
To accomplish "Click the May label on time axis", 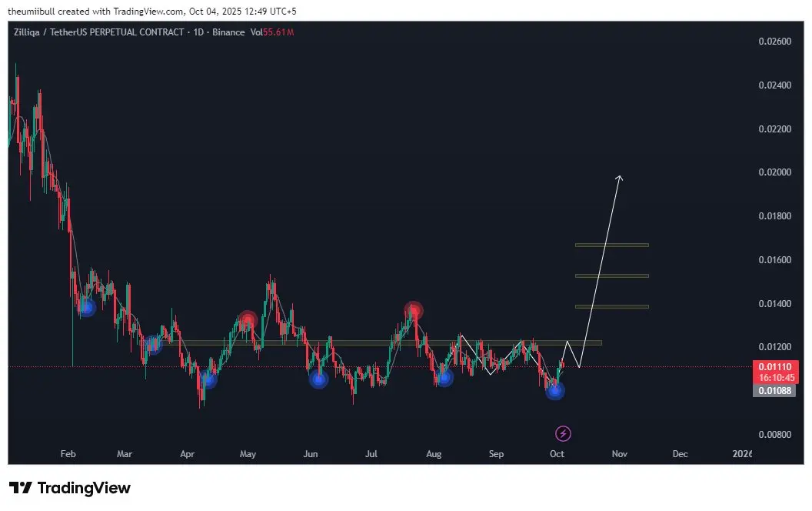I will coord(248,454).
